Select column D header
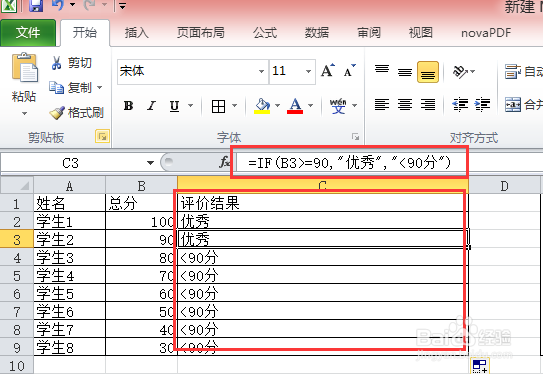 tap(504, 186)
